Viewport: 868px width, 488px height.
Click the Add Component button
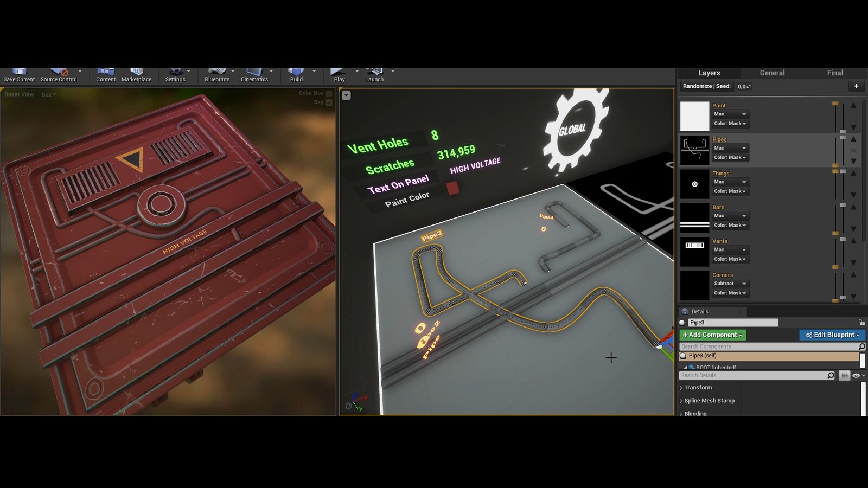click(712, 335)
